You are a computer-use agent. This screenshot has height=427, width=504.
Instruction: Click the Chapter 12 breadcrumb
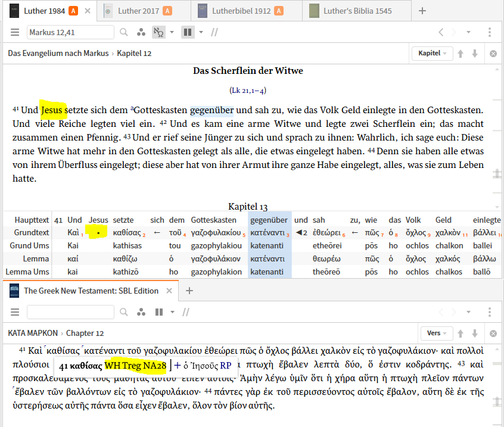coord(85,333)
